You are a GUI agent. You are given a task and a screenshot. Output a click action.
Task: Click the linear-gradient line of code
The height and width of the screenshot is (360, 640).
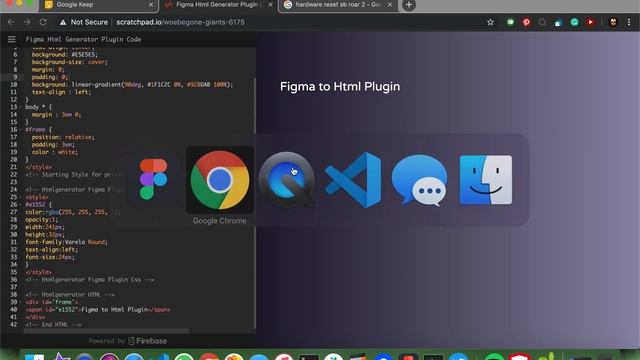click(x=132, y=84)
